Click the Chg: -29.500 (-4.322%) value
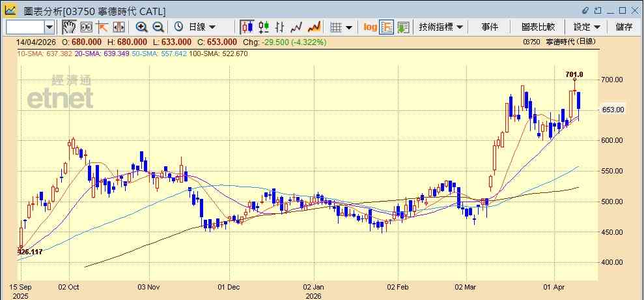This screenshot has height=300, width=644. coord(284,42)
